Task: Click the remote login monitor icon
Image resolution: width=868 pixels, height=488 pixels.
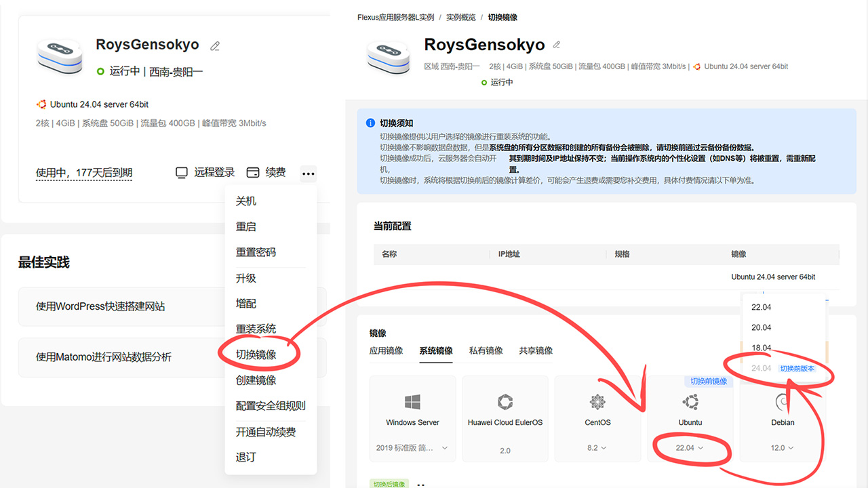Action: click(x=182, y=173)
